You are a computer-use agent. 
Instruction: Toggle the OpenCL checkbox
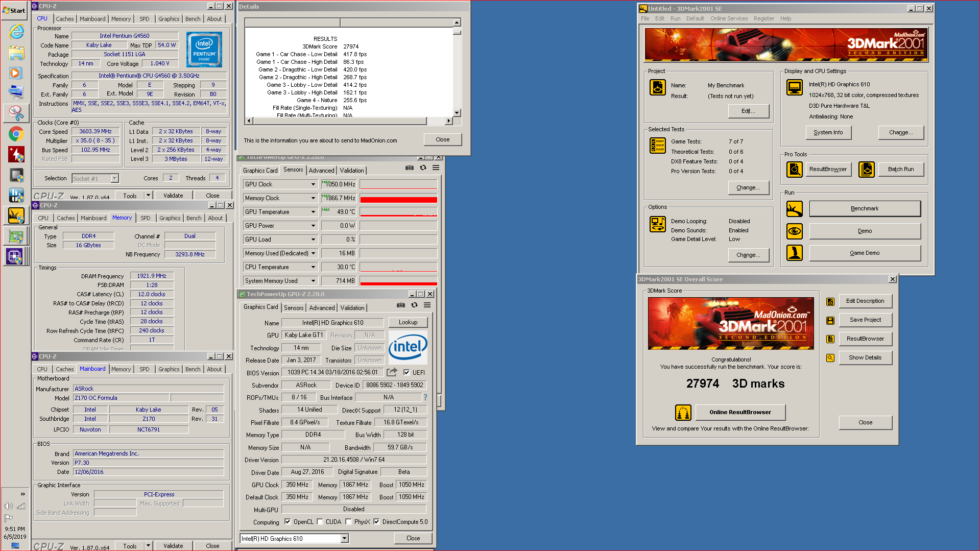pyautogui.click(x=288, y=521)
